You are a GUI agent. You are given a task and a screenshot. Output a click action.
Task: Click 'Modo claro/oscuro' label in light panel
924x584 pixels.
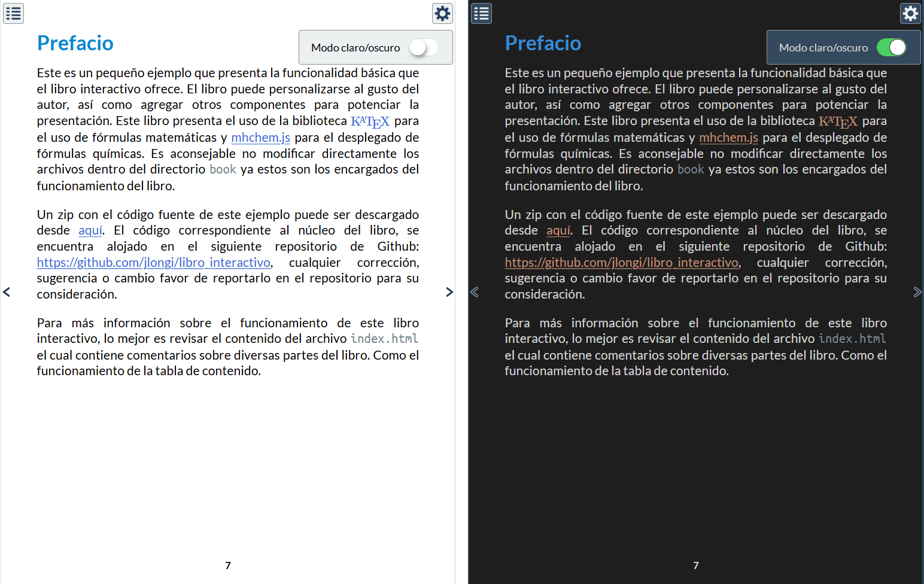pyautogui.click(x=355, y=48)
